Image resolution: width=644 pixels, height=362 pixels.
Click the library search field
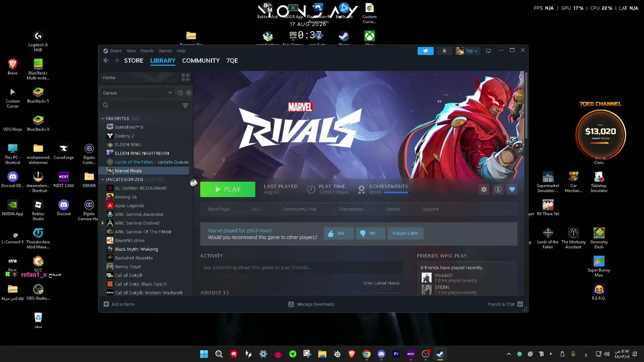[141, 106]
